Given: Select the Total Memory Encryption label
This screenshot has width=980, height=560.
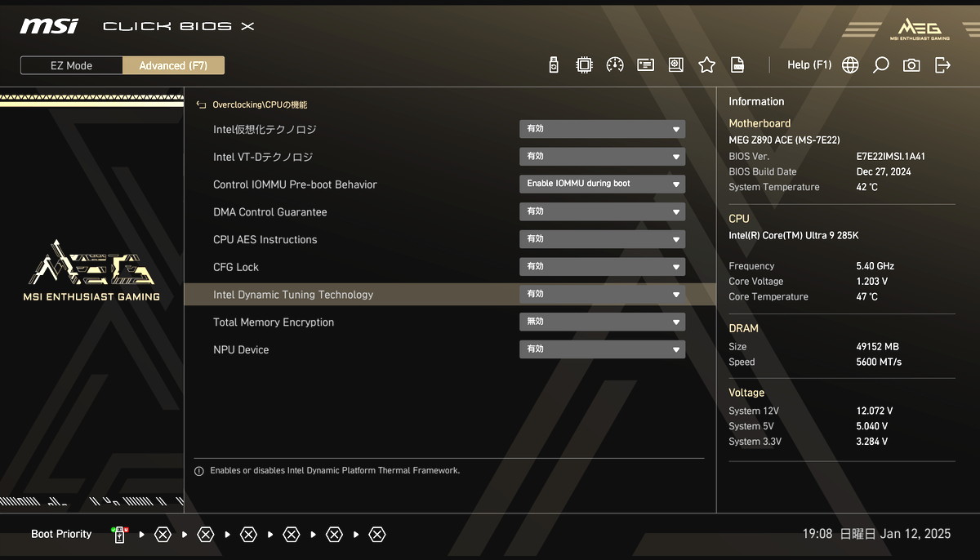Looking at the screenshot, I should pyautogui.click(x=274, y=322).
